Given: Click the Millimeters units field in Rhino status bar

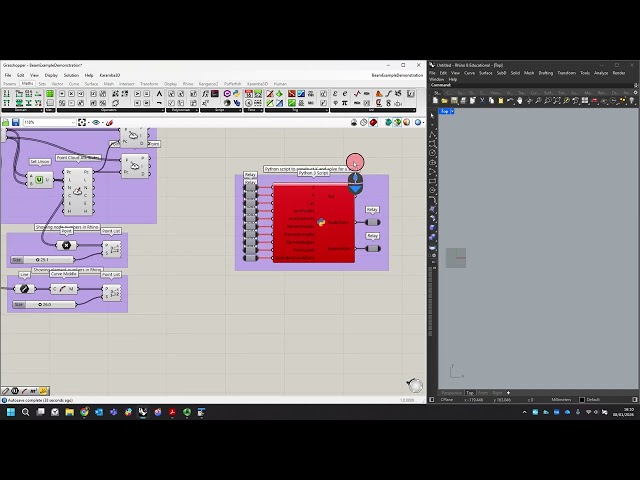Looking at the screenshot, I should (561, 400).
